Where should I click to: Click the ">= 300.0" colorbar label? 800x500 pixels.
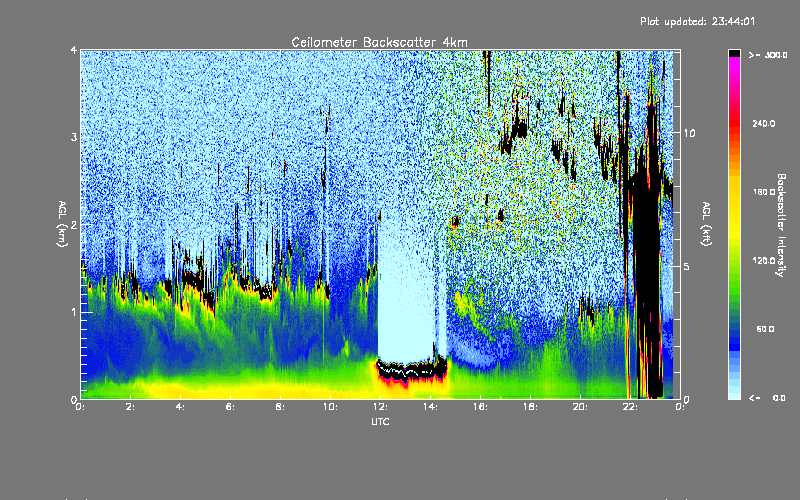[768, 55]
